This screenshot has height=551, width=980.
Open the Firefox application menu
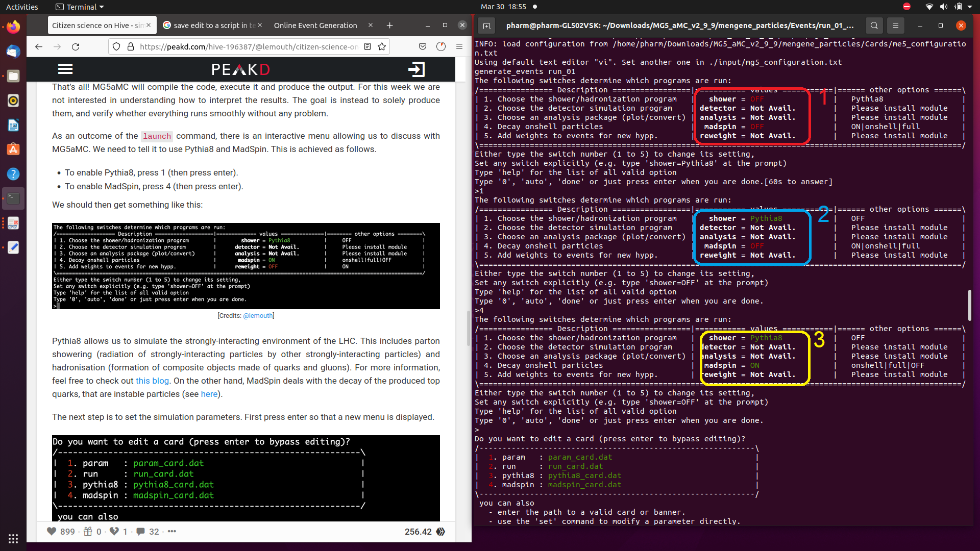(459, 46)
